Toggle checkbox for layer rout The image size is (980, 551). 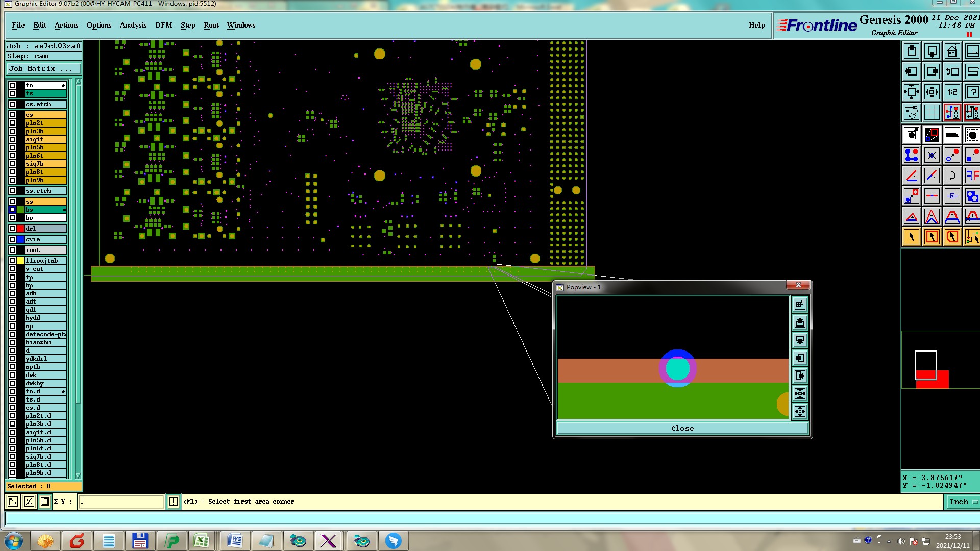pyautogui.click(x=12, y=250)
